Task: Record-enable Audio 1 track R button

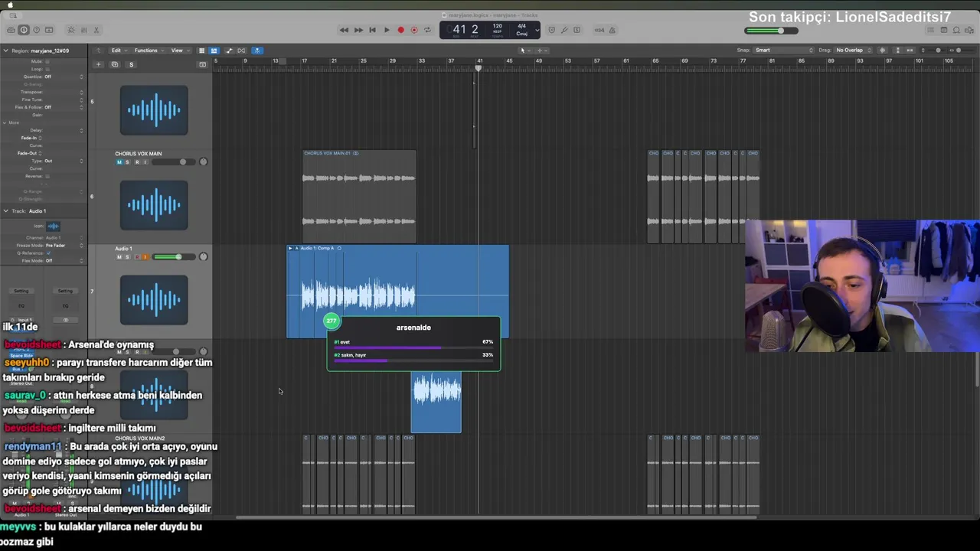Action: pos(136,257)
